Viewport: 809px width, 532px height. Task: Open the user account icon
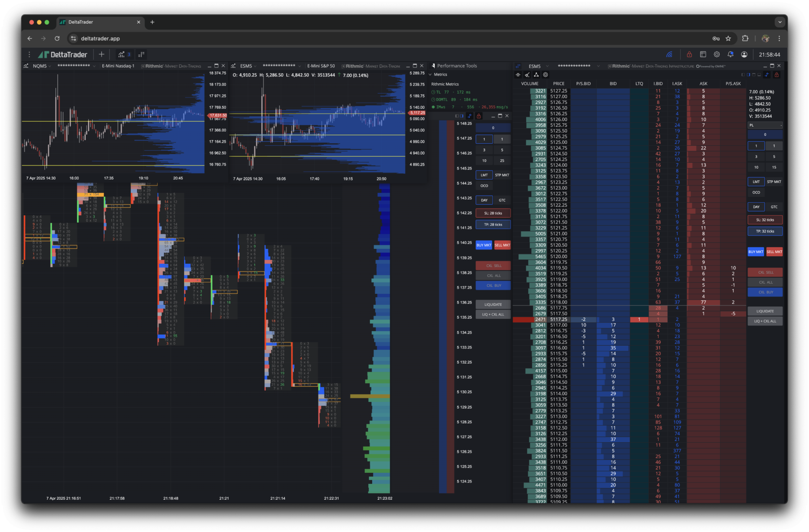744,55
